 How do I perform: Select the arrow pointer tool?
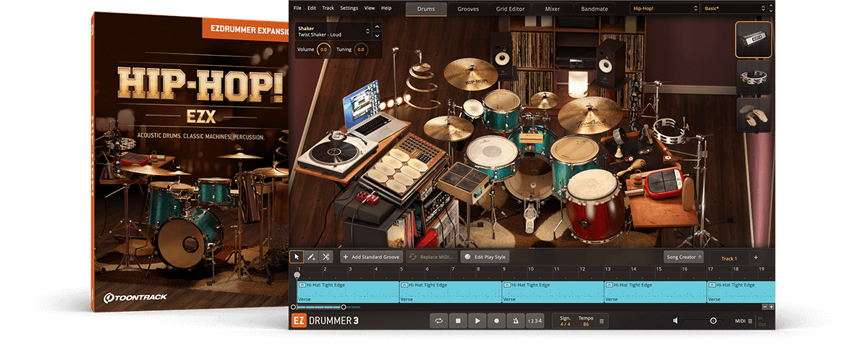297,256
